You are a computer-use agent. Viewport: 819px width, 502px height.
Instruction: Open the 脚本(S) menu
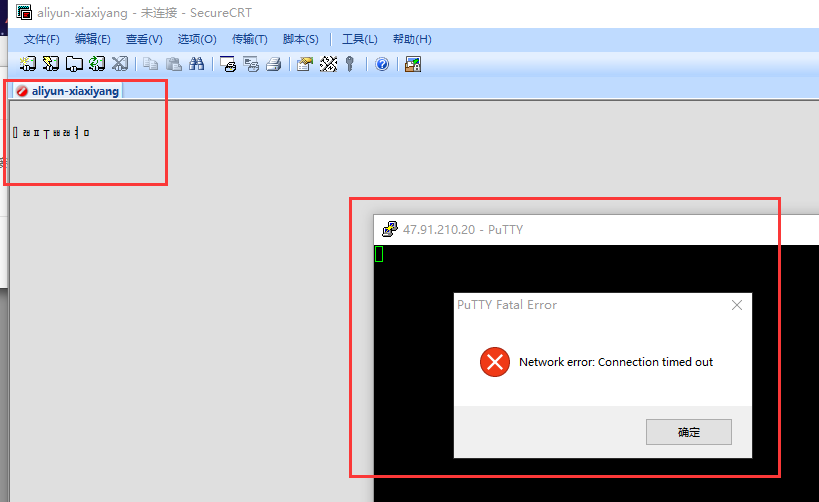click(301, 39)
